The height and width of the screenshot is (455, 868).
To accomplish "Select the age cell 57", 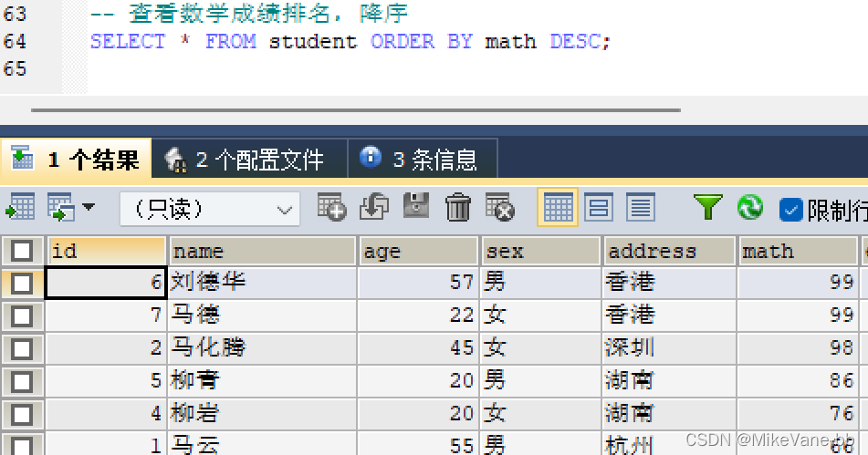I will (x=419, y=283).
